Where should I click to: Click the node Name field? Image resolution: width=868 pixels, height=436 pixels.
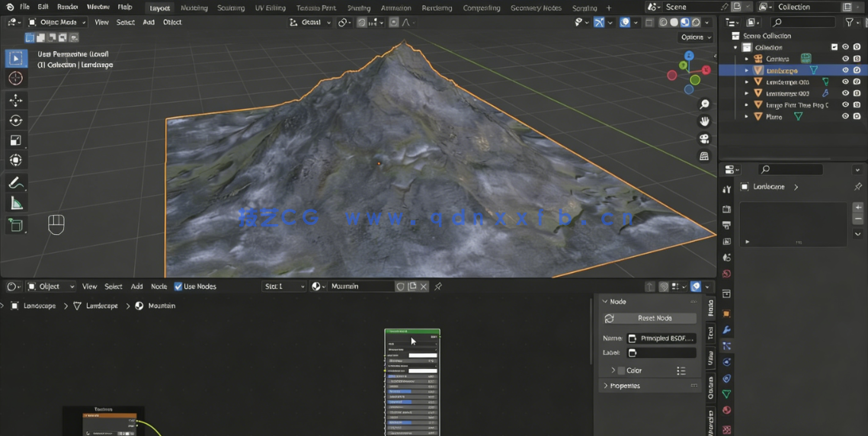pyautogui.click(x=661, y=338)
